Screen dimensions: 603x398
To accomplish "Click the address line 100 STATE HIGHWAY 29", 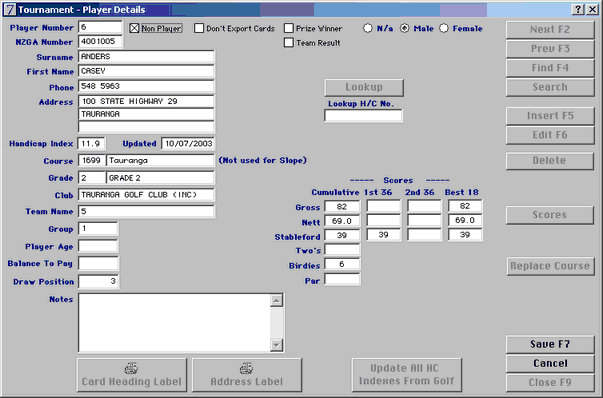I will (x=147, y=102).
